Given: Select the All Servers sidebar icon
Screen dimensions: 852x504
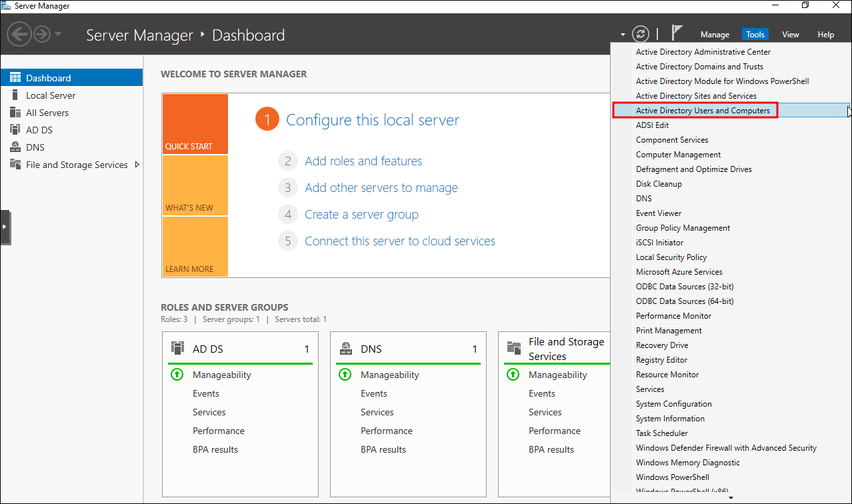Looking at the screenshot, I should click(x=15, y=113).
